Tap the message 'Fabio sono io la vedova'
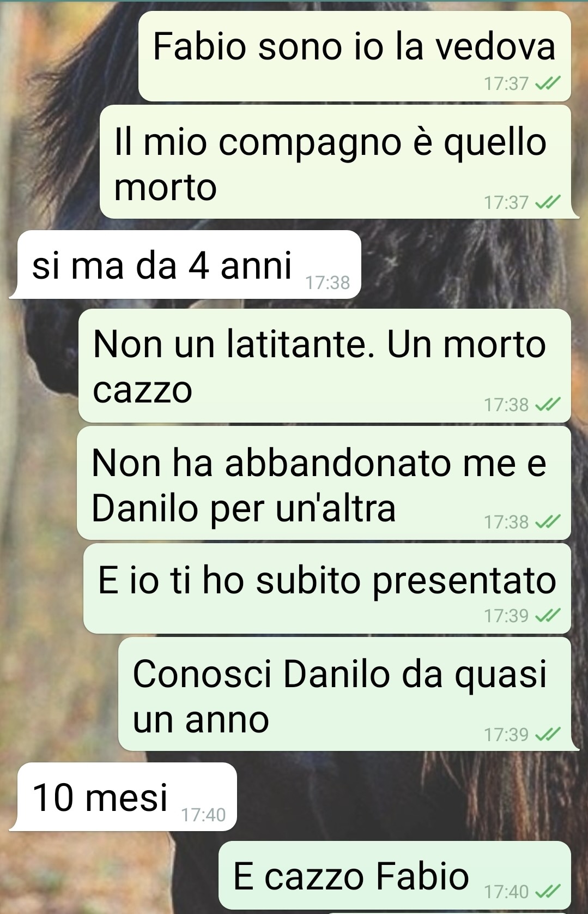 tap(354, 56)
